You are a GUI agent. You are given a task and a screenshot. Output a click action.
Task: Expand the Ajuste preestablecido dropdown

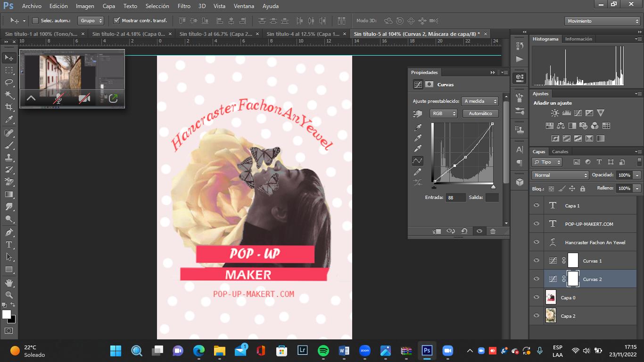coord(480,101)
